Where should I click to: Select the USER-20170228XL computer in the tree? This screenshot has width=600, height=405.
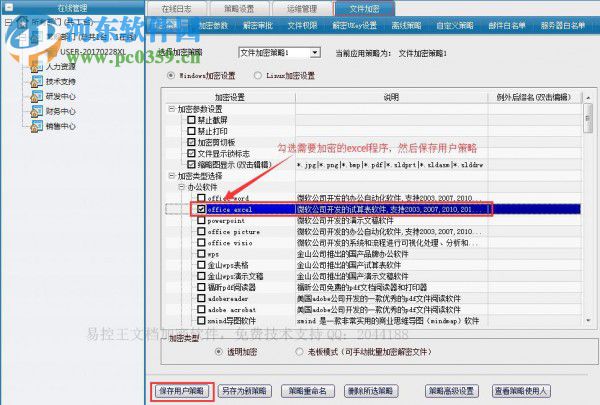click(x=93, y=51)
